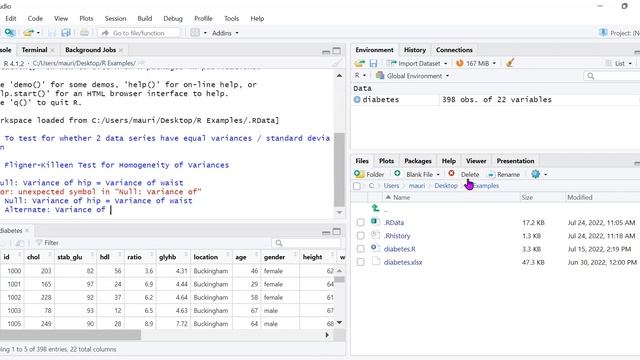This screenshot has width=640, height=360.
Task: Show data viewer in new window icon
Action: click(x=20, y=243)
